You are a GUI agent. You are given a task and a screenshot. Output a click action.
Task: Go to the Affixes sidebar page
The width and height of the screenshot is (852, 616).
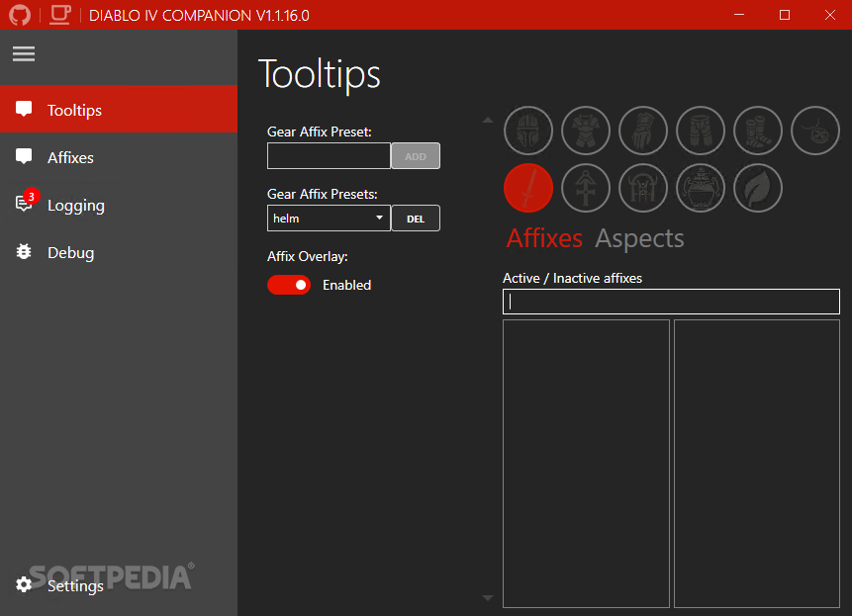[119, 157]
